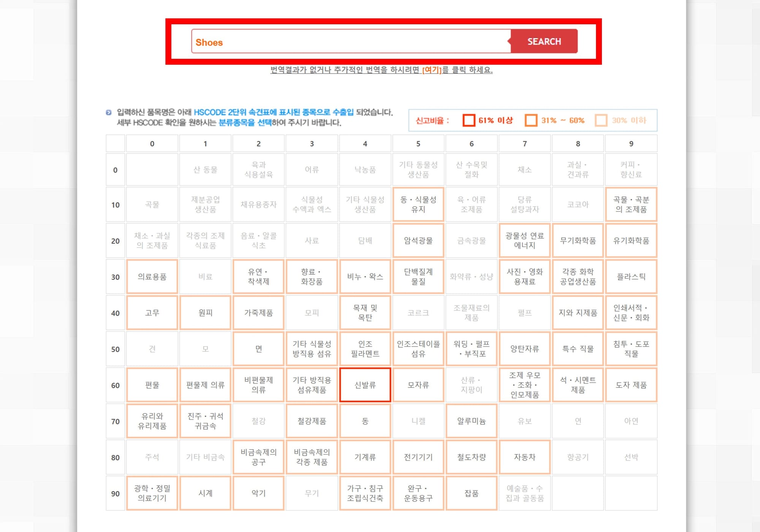Open the 완구·운동용구 (toys) category
This screenshot has width=760, height=532.
click(418, 493)
